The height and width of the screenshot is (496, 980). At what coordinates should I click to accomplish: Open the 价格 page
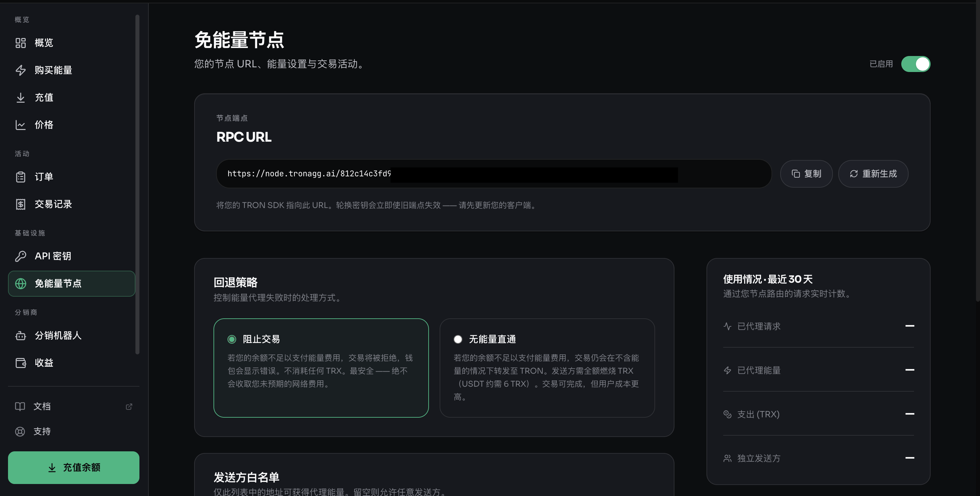[71, 125]
